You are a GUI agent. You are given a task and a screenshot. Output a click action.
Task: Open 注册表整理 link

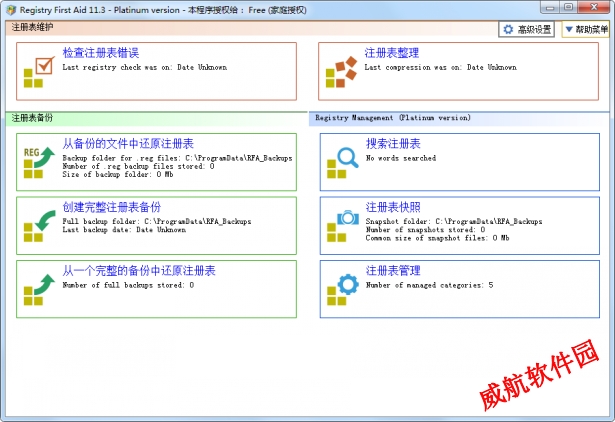click(x=392, y=53)
